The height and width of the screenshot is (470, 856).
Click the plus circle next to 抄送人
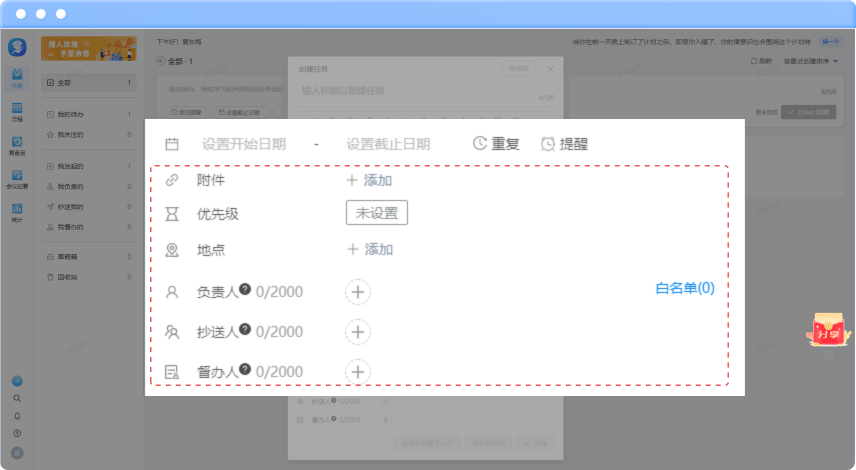point(358,332)
